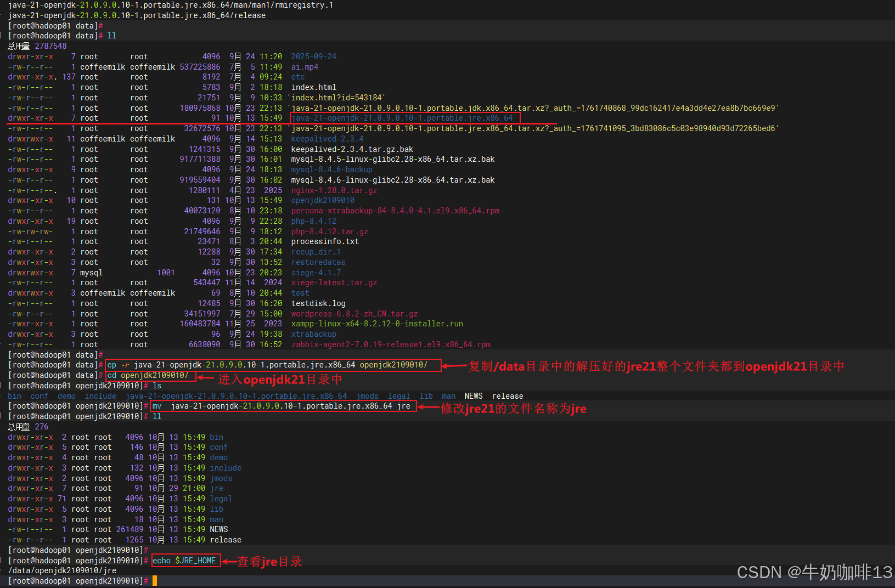Select the 'echo $JRE_HOME' command

click(184, 561)
